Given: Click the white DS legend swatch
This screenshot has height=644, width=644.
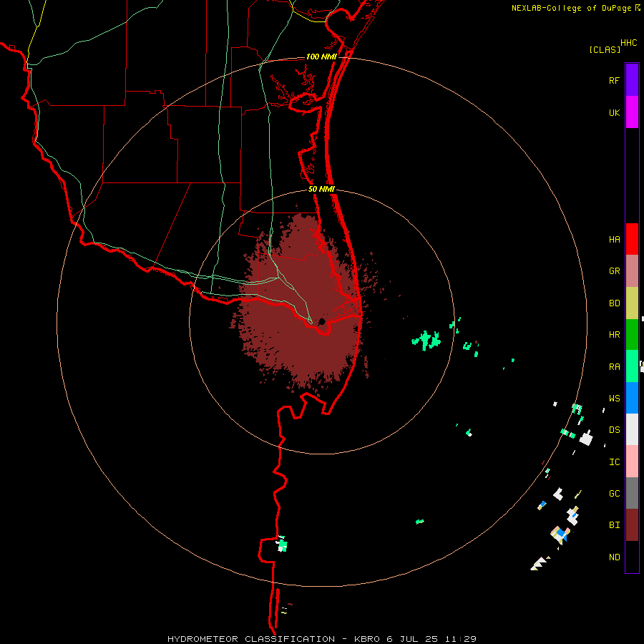Looking at the screenshot, I should point(632,429).
